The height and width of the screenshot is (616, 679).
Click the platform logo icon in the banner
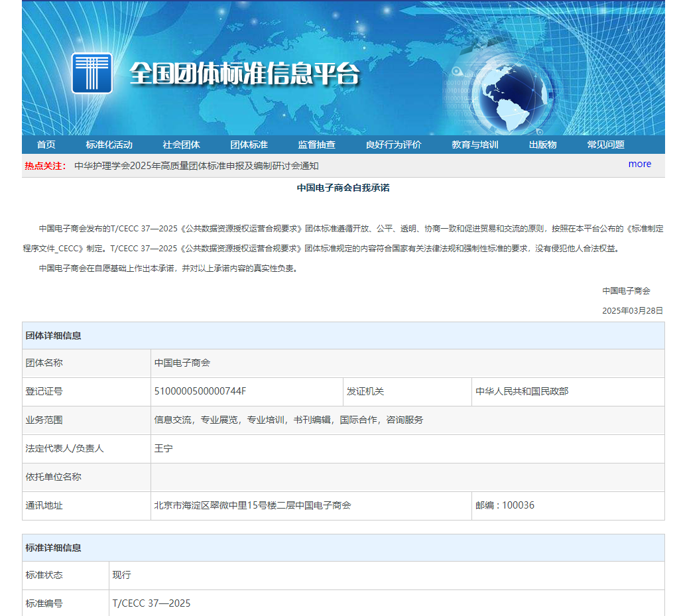click(x=92, y=73)
